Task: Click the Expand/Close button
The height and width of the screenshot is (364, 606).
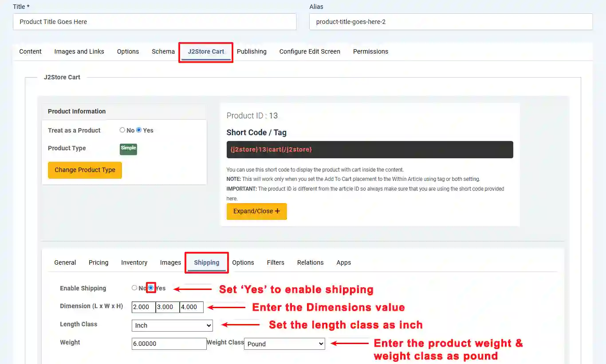Action: [x=257, y=211]
